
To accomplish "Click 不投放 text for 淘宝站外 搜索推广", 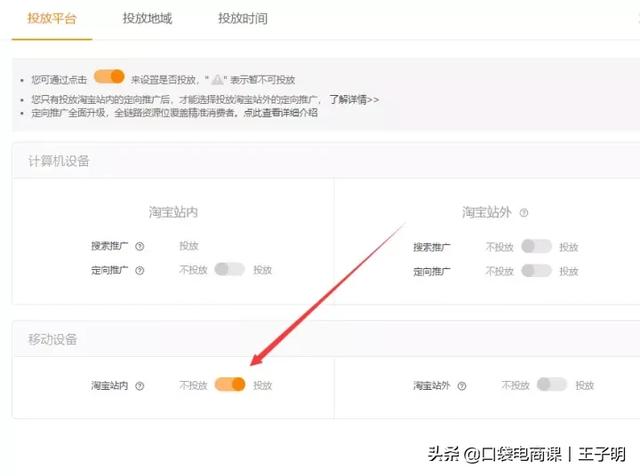I will (x=499, y=247).
